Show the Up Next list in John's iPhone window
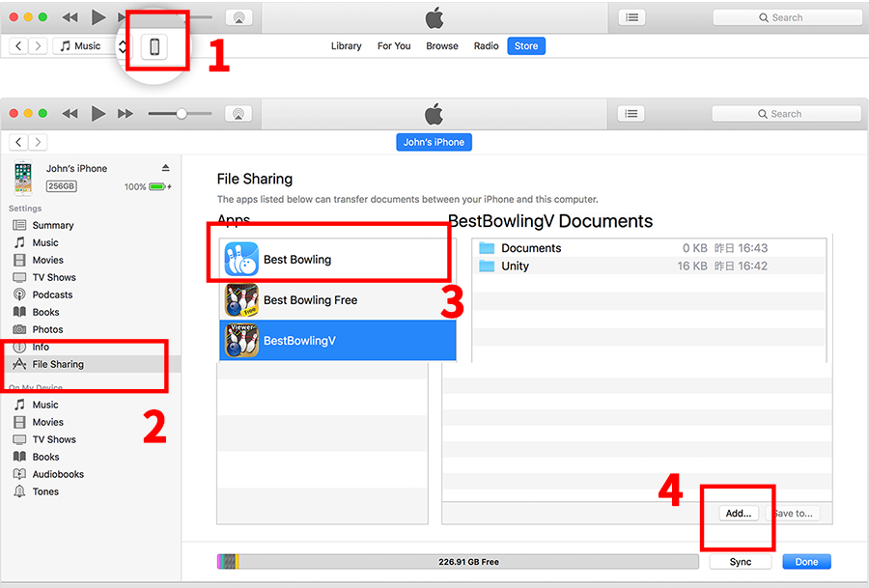 click(x=631, y=114)
